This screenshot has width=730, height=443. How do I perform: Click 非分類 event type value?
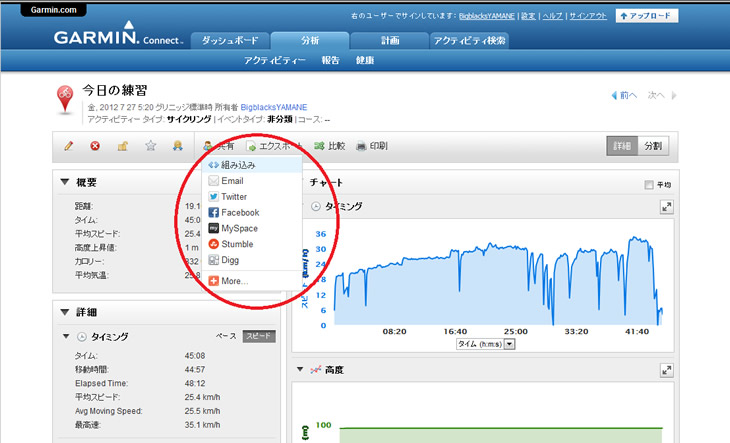280,120
